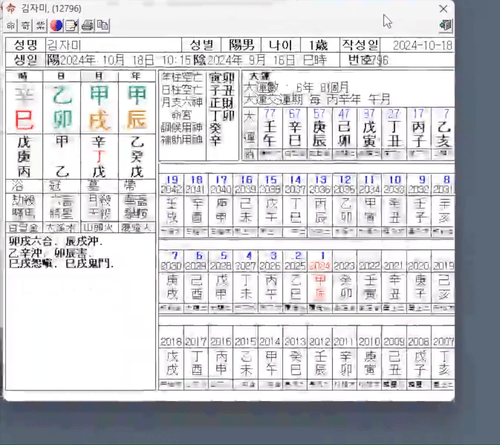This screenshot has width=500, height=445.
Task: Click the 時 hour pillar 辛巳
Action: [x=24, y=107]
